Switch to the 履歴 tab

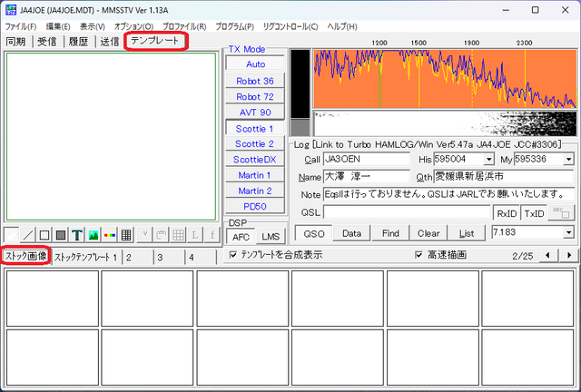tap(79, 41)
